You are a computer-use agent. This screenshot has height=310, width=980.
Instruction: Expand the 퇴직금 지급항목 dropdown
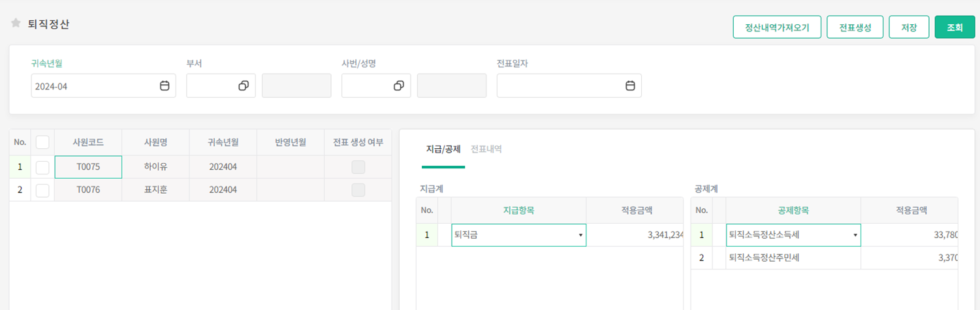click(x=580, y=236)
